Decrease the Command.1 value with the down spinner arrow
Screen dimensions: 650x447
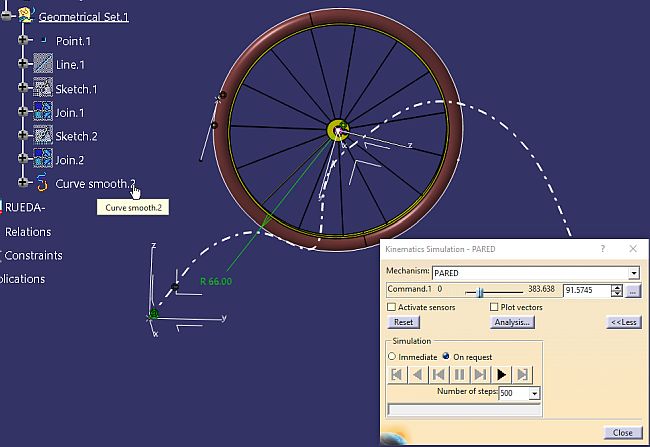tap(617, 293)
